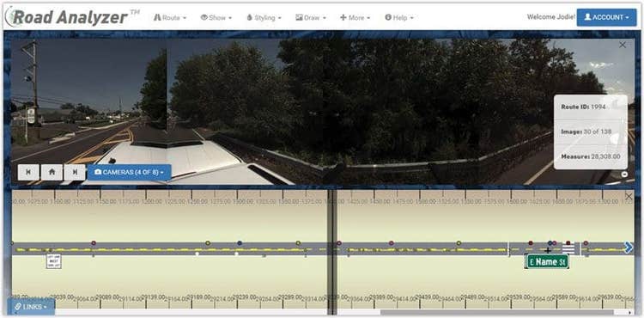The height and width of the screenshot is (318, 644).
Task: Select the crosswalk stripes symbol on the road
Action: pyautogui.click(x=568, y=249)
